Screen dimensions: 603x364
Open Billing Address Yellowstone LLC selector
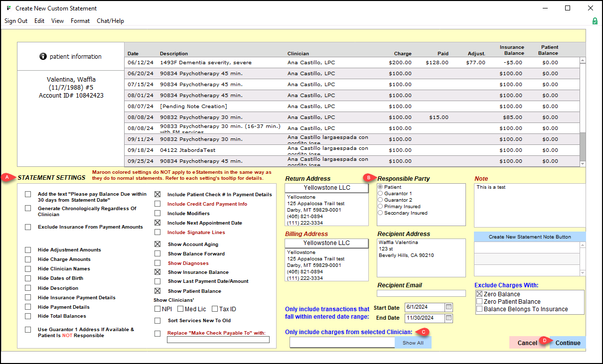tap(326, 243)
